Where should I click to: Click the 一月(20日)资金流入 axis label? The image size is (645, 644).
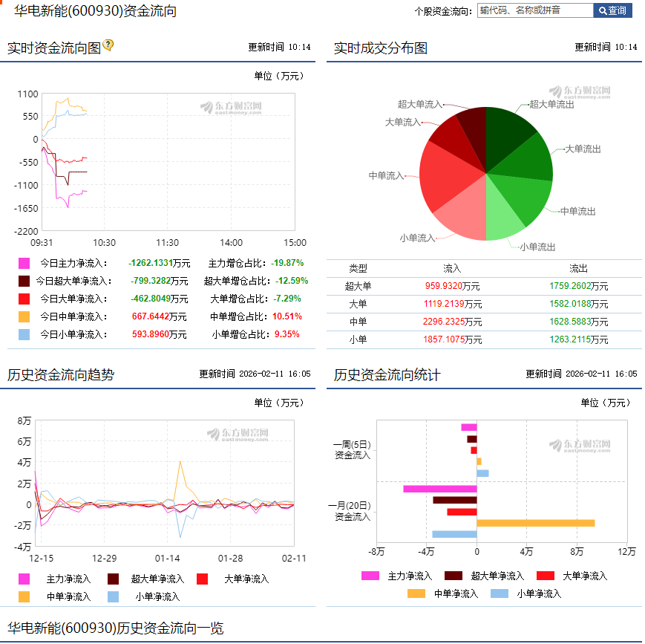point(350,511)
